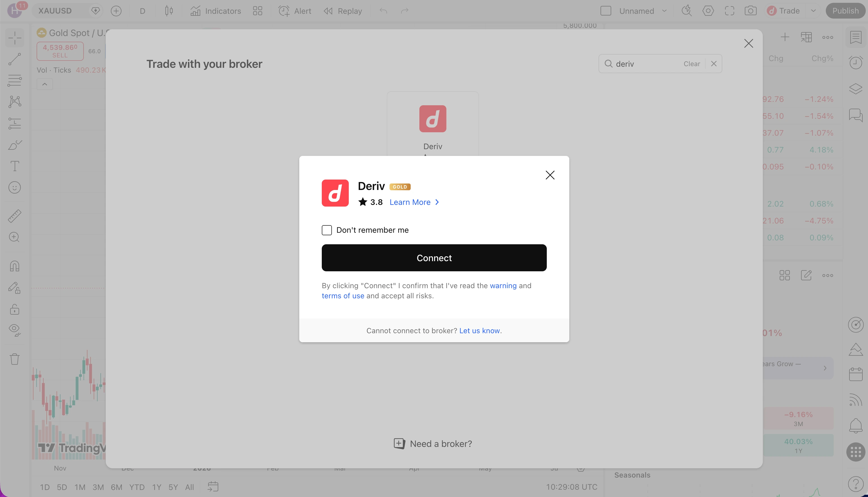This screenshot has width=868, height=497.
Task: Click the 4,539.86 SELL button
Action: tap(60, 51)
